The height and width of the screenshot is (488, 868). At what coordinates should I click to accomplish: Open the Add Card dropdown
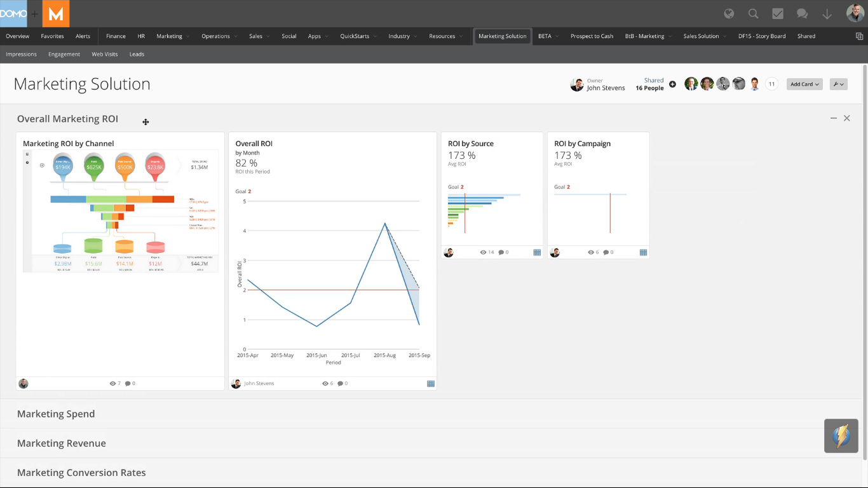tap(804, 84)
